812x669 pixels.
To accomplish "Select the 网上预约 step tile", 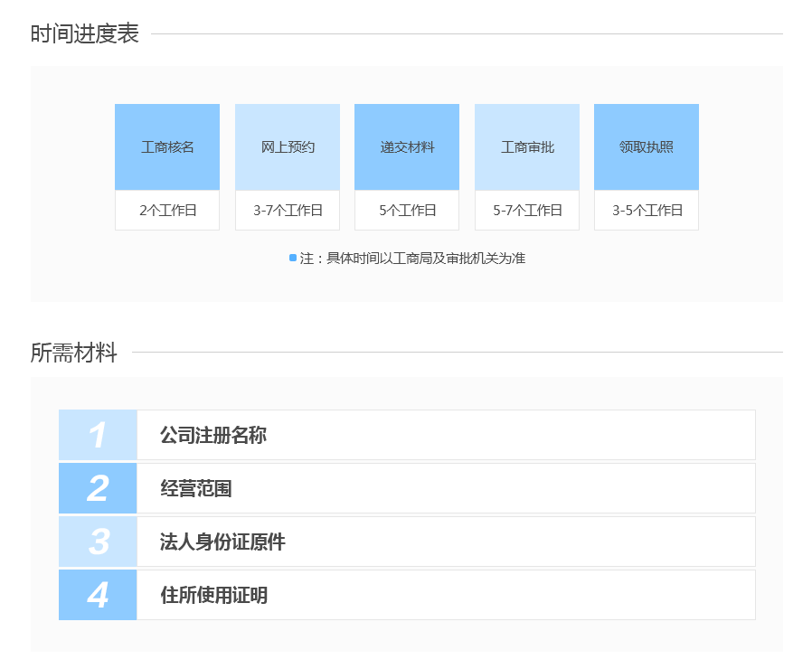I will 288,147.
